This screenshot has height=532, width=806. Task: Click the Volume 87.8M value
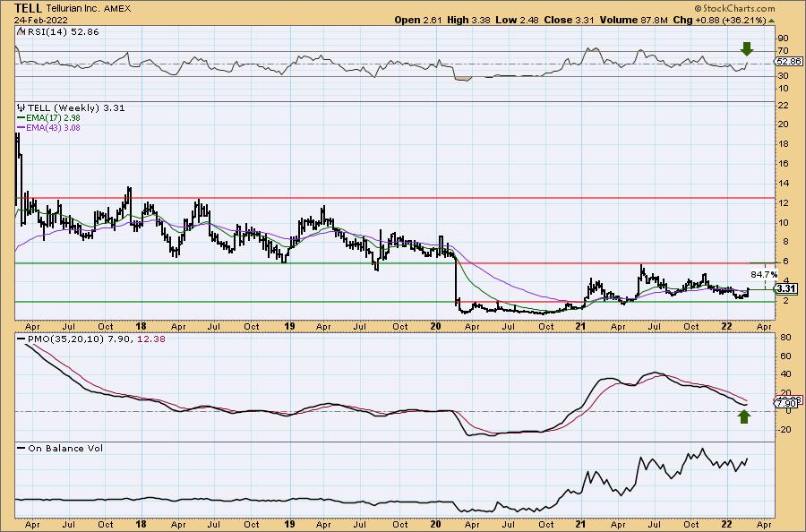tap(634, 20)
